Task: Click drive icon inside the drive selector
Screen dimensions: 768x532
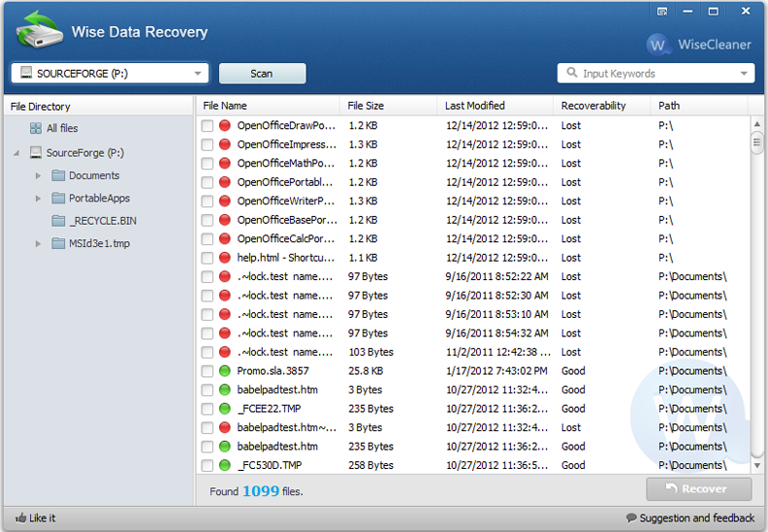Action: click(x=26, y=73)
